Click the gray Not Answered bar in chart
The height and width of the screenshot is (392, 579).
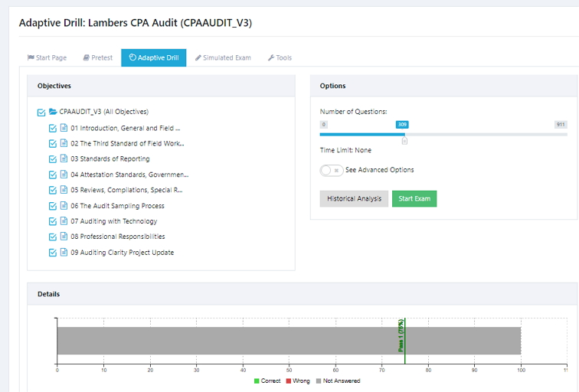[x=289, y=341]
